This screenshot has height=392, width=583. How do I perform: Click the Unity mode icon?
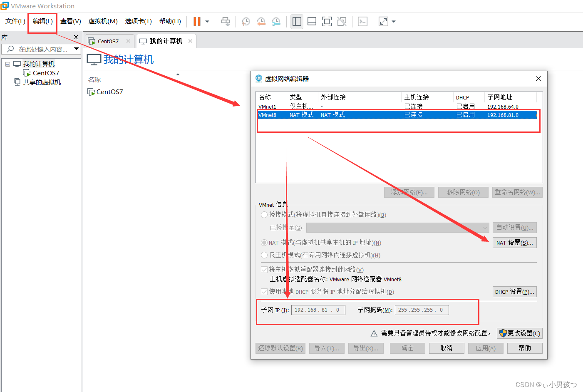[342, 21]
